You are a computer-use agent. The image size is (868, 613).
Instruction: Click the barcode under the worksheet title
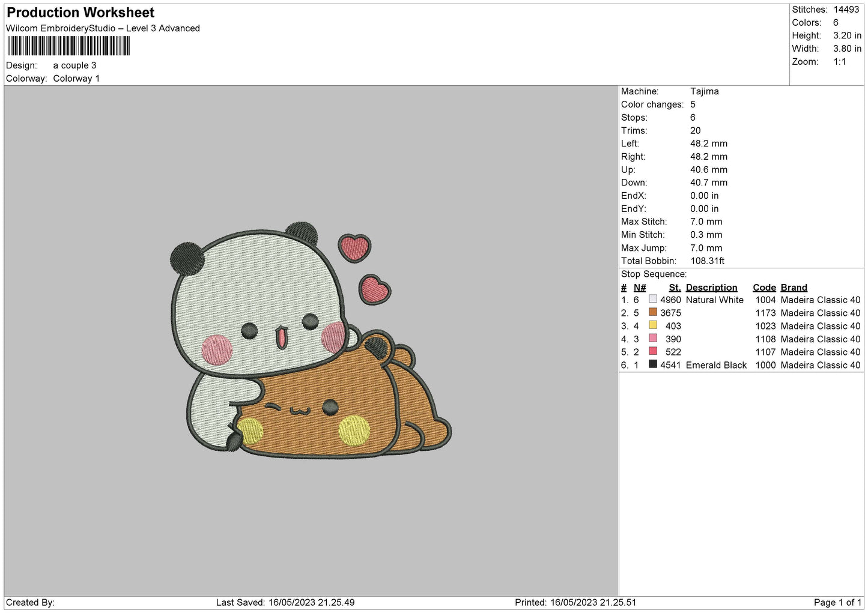(68, 46)
